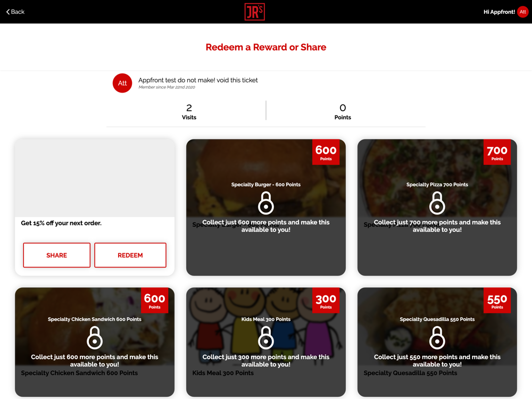Click 'Member since Mar 22nd 2020' text

click(167, 87)
